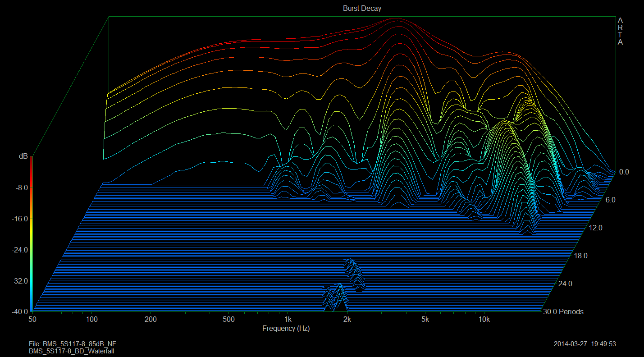Click the -24.0 dB scale marking

coord(19,250)
